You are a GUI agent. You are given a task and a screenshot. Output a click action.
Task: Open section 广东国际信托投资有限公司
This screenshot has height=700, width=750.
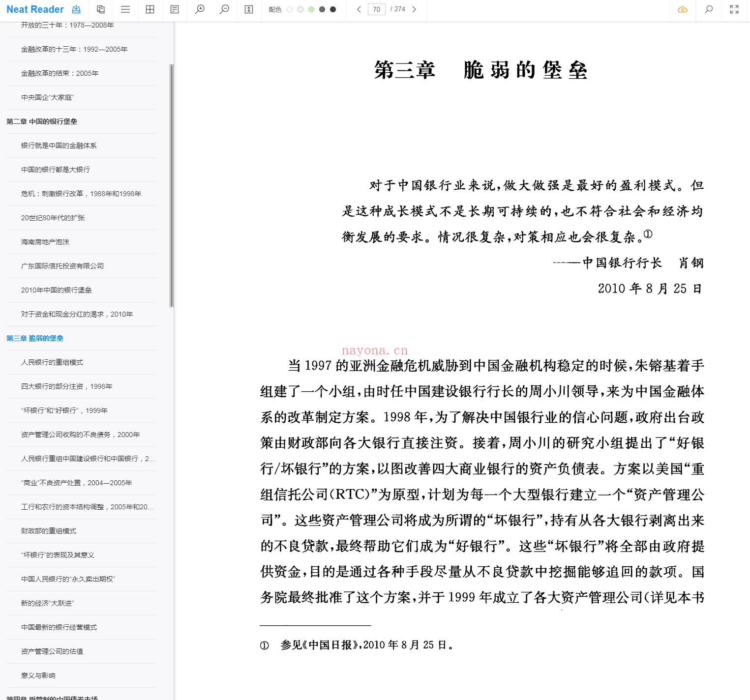(62, 266)
